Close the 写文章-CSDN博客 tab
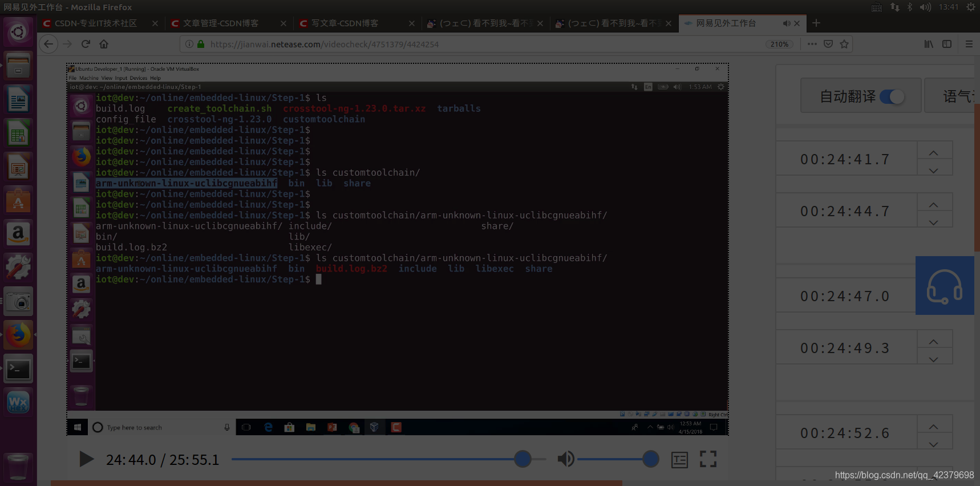This screenshot has width=980, height=486. (x=412, y=23)
